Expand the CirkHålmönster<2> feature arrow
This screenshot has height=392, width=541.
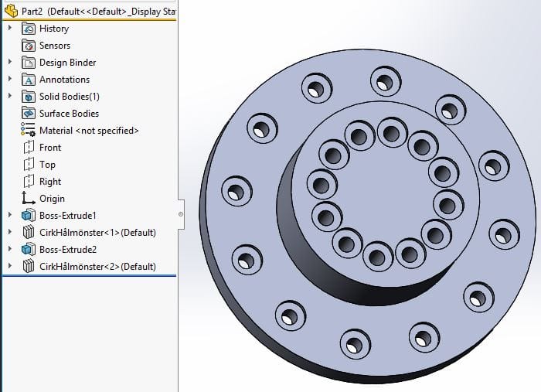pyautogui.click(x=10, y=267)
